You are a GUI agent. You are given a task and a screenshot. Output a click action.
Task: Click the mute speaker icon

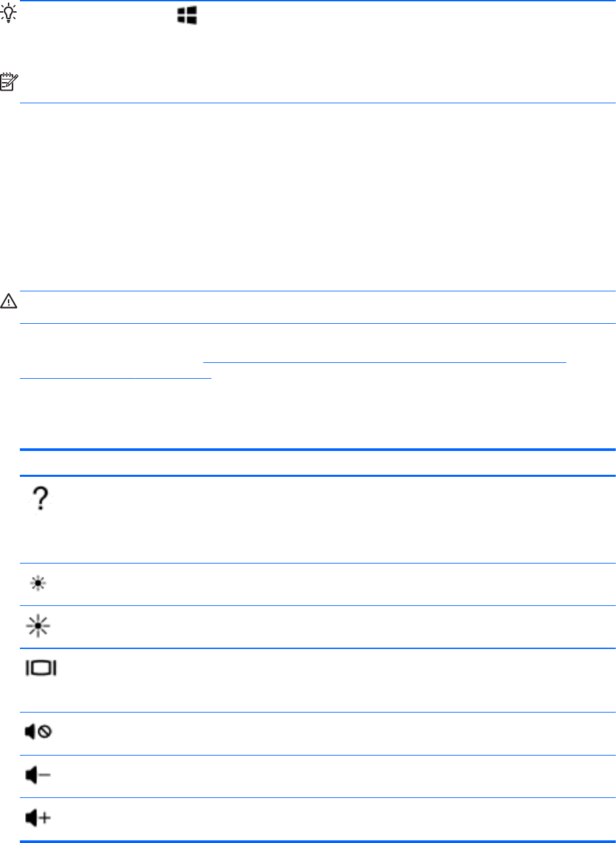point(40,732)
